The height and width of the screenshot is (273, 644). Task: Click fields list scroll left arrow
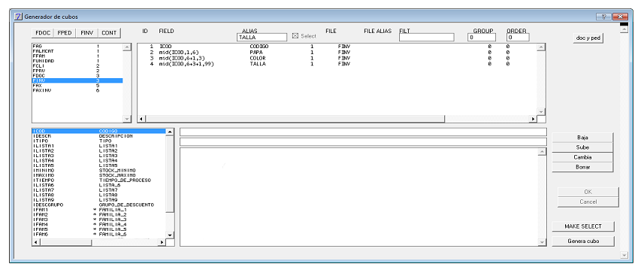(x=36, y=243)
